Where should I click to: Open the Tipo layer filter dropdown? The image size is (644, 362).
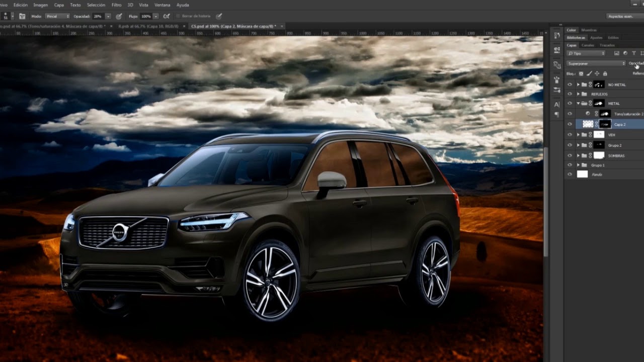pyautogui.click(x=586, y=53)
